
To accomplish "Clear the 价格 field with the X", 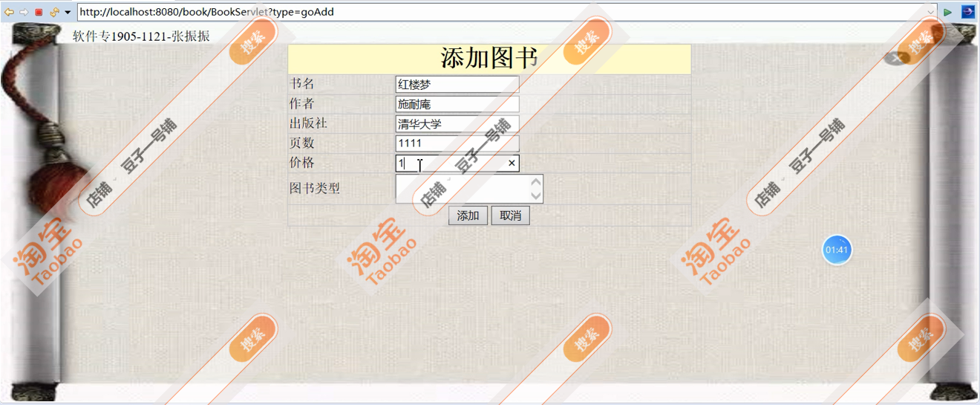I will click(512, 163).
